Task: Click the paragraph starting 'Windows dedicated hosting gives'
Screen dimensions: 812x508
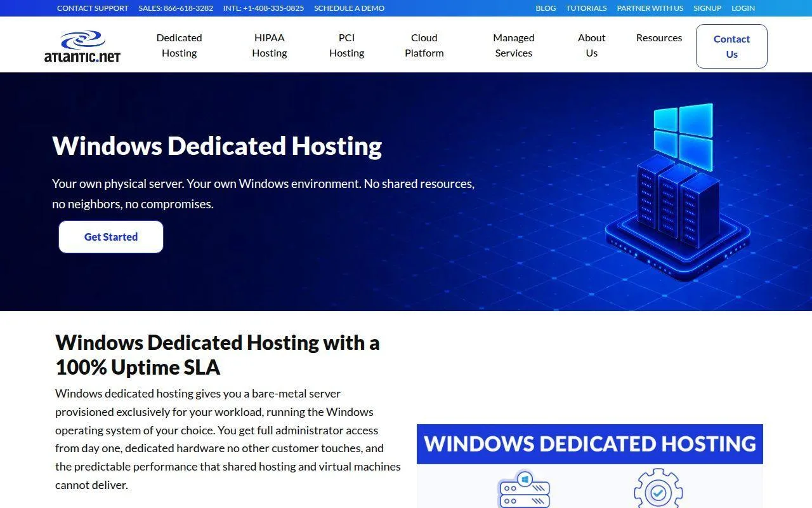Action: click(x=228, y=439)
